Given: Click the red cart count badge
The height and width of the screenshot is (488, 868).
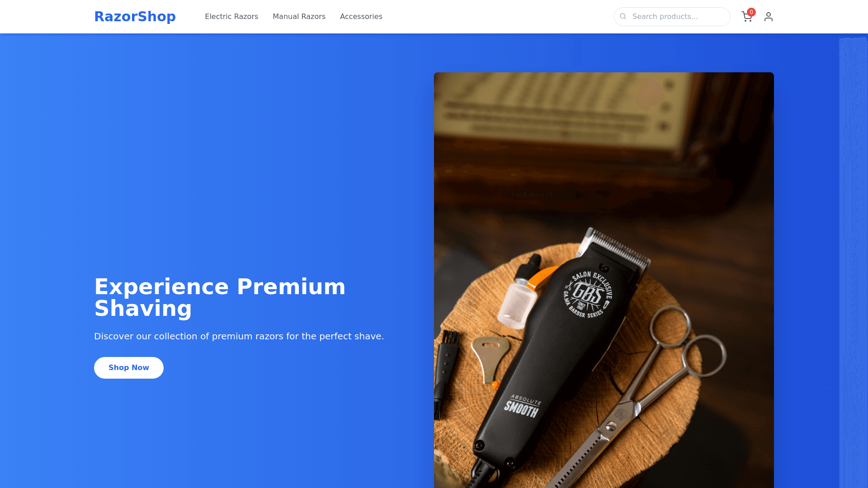Looking at the screenshot, I should 751,12.
